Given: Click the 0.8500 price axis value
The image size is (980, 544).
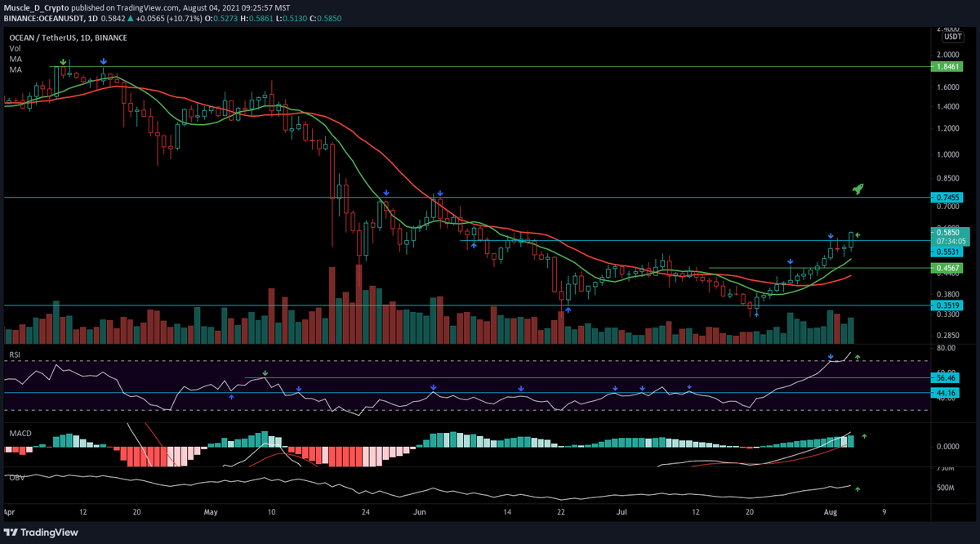Looking at the screenshot, I should 948,178.
